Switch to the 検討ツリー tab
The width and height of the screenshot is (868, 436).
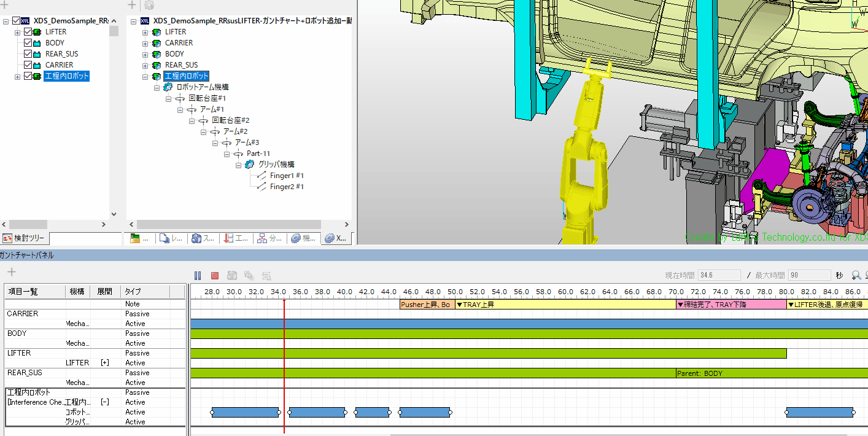click(x=25, y=238)
